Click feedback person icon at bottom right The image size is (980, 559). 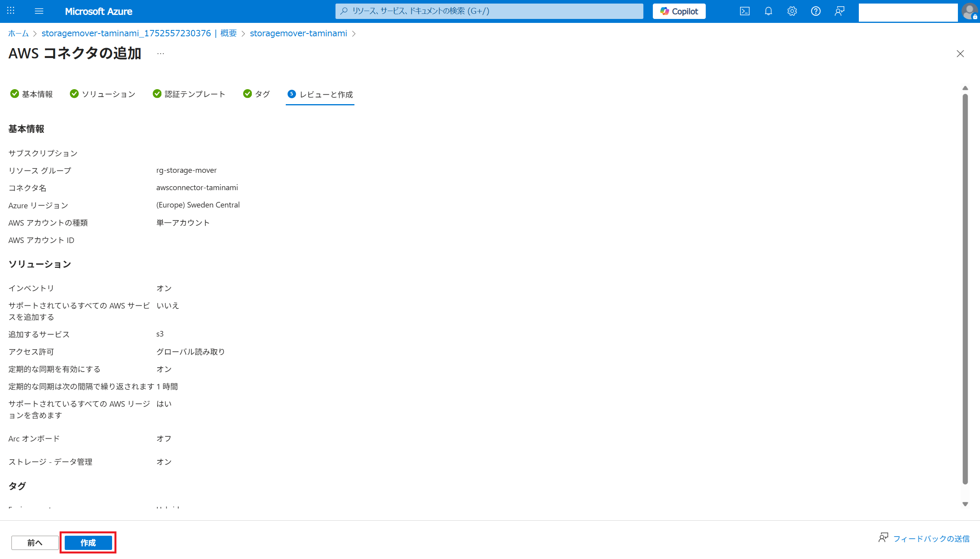[x=883, y=538]
